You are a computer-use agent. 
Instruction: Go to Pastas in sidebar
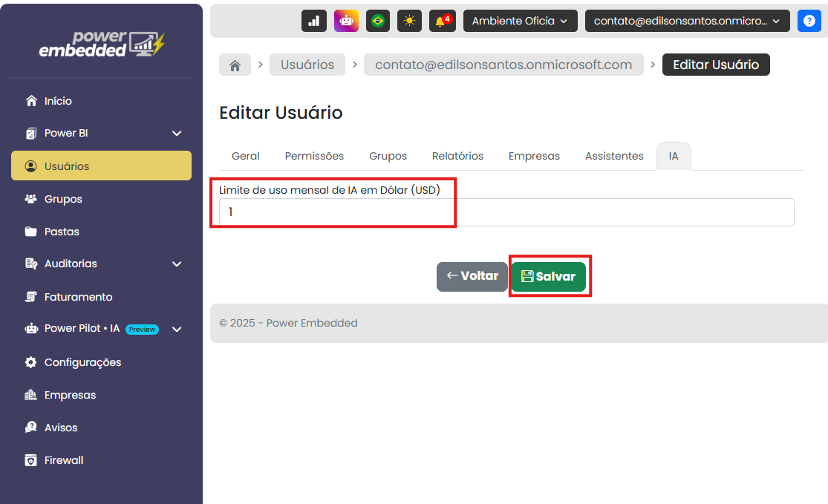point(61,232)
